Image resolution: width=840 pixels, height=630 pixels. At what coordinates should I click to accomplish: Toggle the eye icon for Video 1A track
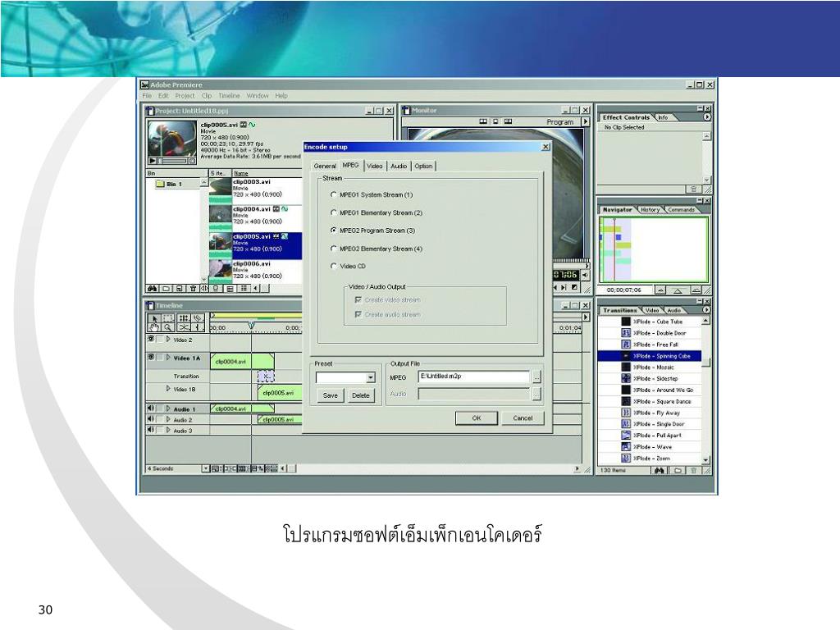pyautogui.click(x=151, y=357)
